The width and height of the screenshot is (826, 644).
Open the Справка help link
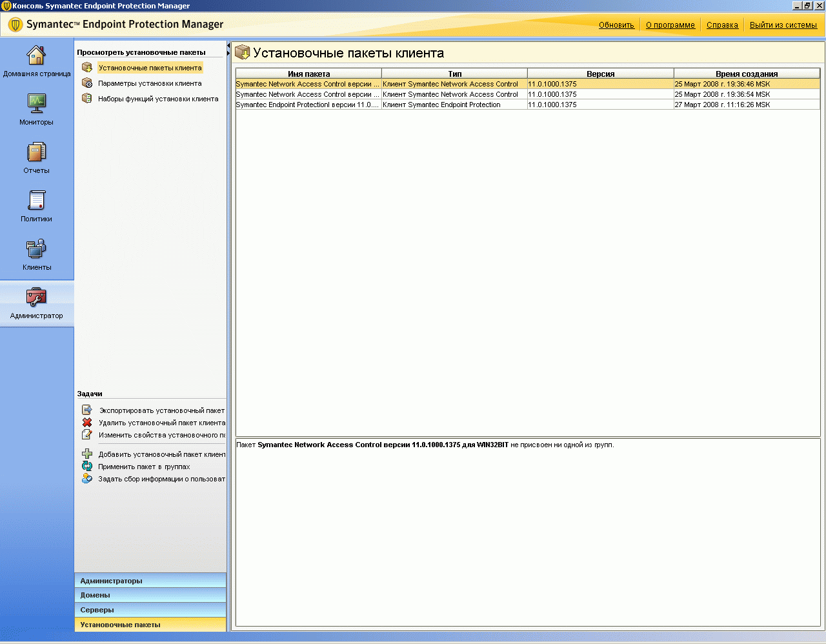click(722, 25)
